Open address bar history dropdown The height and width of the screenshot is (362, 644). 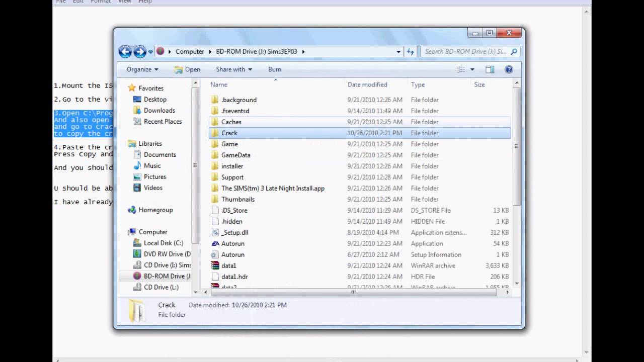[398, 51]
